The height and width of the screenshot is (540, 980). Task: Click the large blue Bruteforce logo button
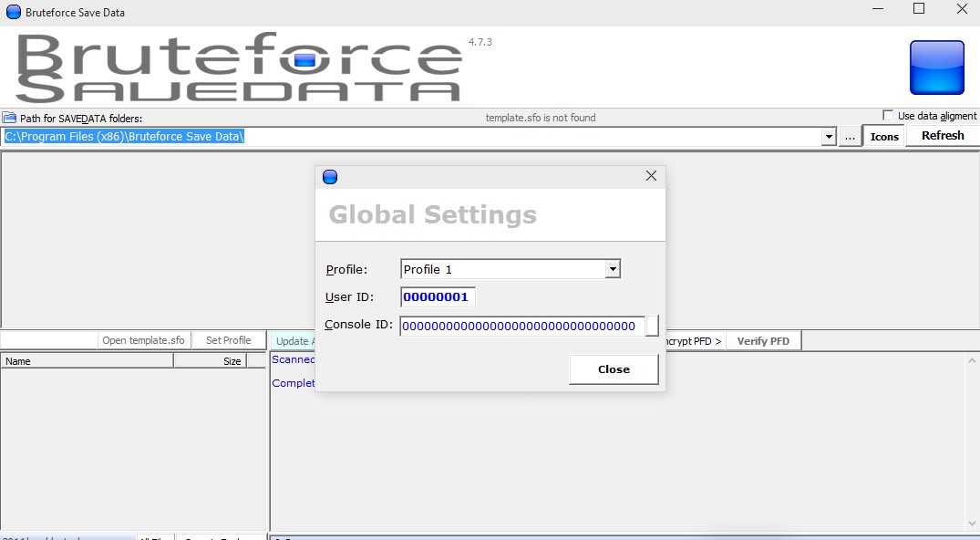click(x=936, y=67)
